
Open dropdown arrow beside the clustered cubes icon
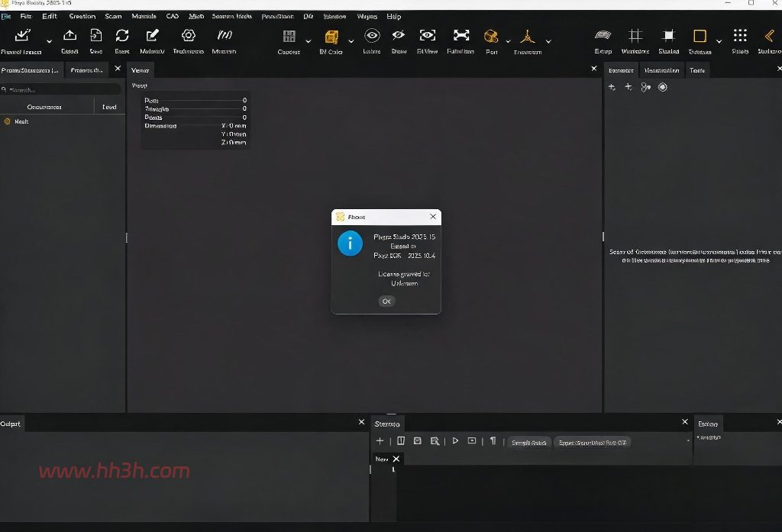[x=508, y=41]
